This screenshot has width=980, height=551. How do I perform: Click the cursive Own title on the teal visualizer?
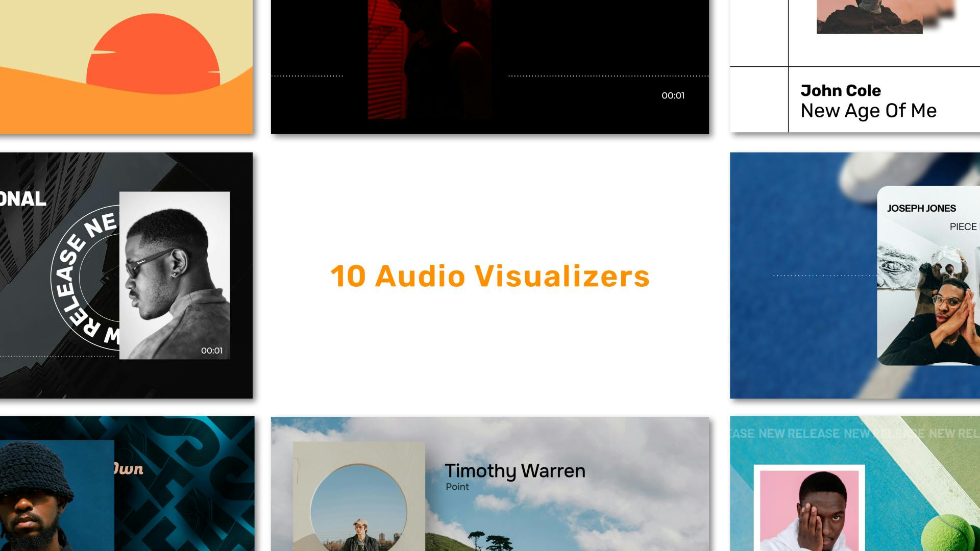[x=130, y=469]
